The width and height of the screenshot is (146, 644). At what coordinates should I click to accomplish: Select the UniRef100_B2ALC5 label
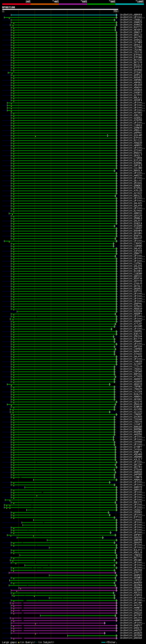coord(131,394)
